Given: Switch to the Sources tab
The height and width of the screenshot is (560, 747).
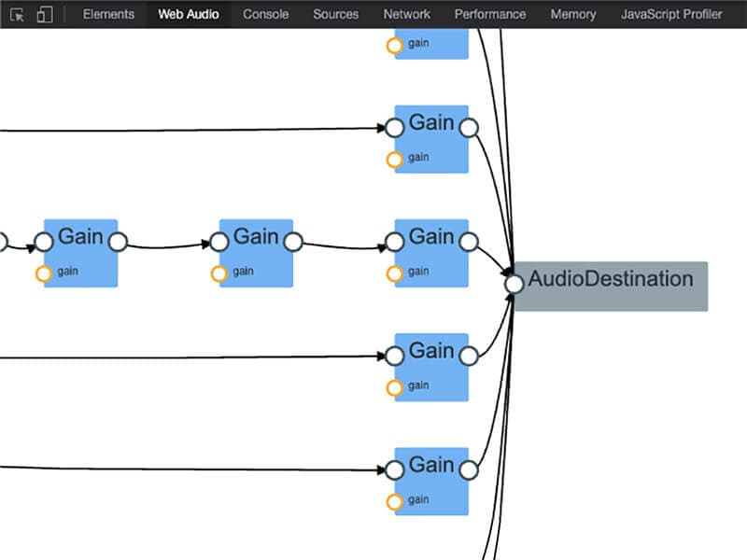Looking at the screenshot, I should point(335,14).
